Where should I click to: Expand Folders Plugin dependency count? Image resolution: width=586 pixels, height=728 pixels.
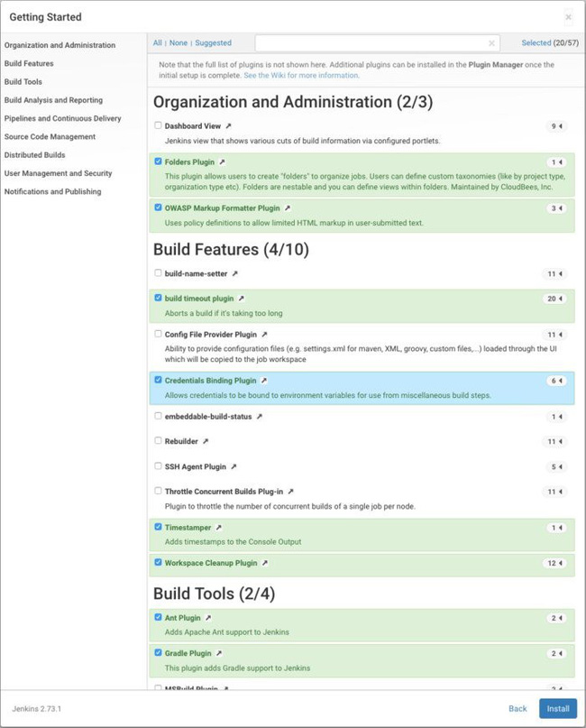[556, 162]
